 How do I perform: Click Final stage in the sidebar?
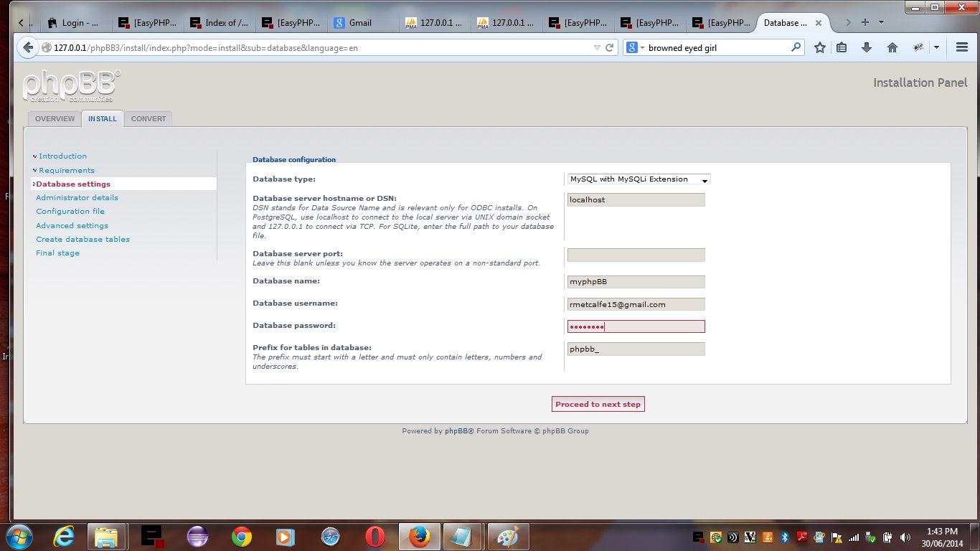coord(57,253)
